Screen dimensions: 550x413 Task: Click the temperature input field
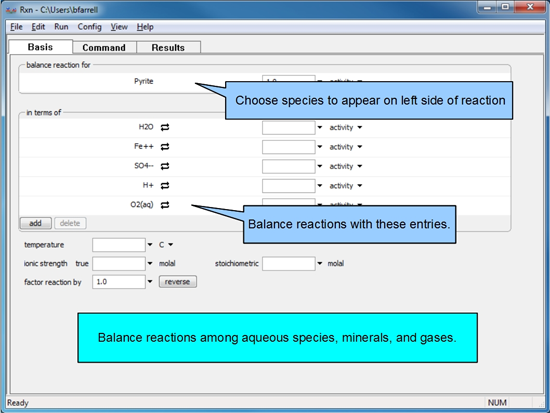119,245
